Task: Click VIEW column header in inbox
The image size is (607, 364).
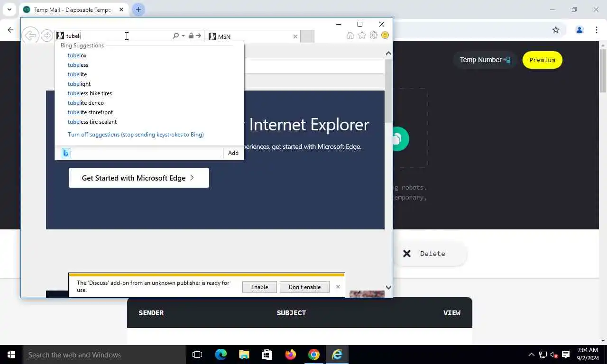Action: [452, 313]
